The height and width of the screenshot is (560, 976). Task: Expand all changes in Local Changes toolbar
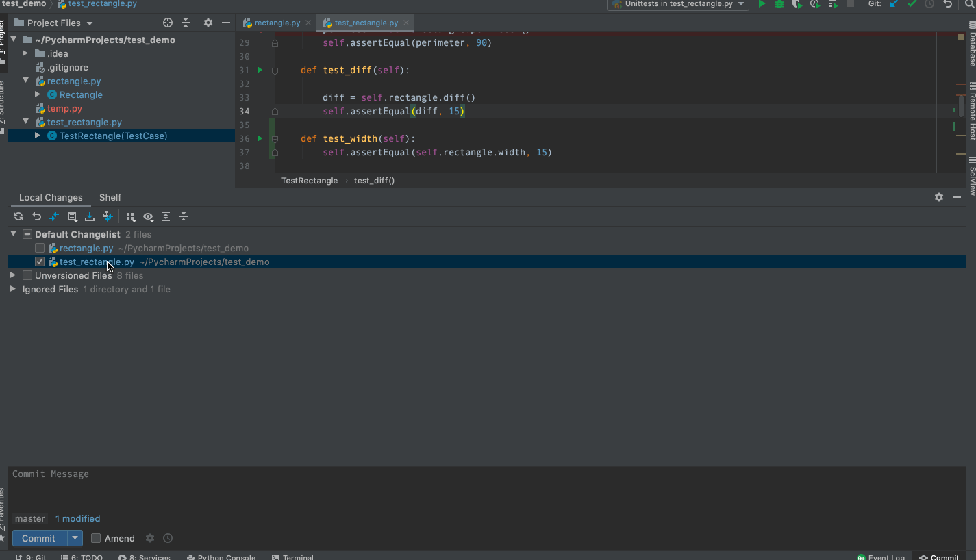tap(166, 216)
